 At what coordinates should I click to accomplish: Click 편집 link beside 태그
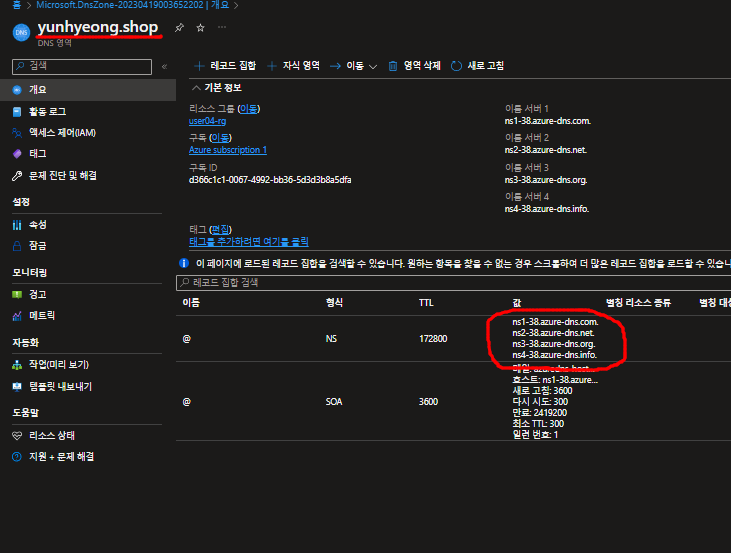click(x=221, y=229)
